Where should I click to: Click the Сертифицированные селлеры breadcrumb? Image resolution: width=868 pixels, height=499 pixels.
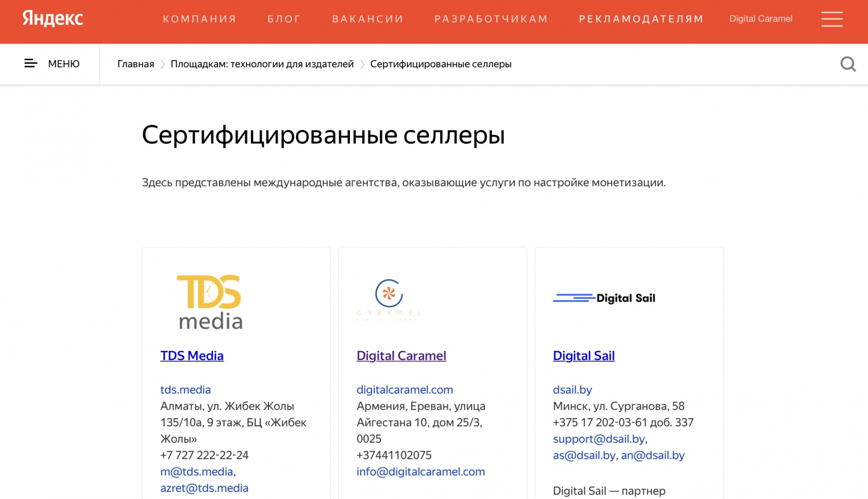[x=441, y=64]
